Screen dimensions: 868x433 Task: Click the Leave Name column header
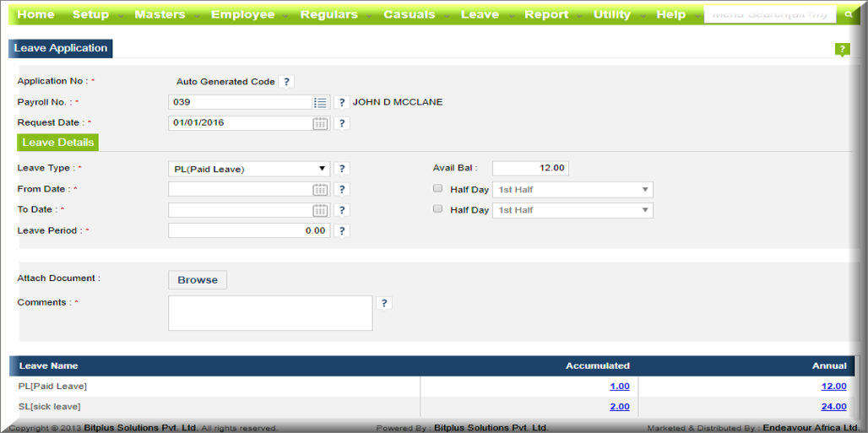(x=49, y=366)
